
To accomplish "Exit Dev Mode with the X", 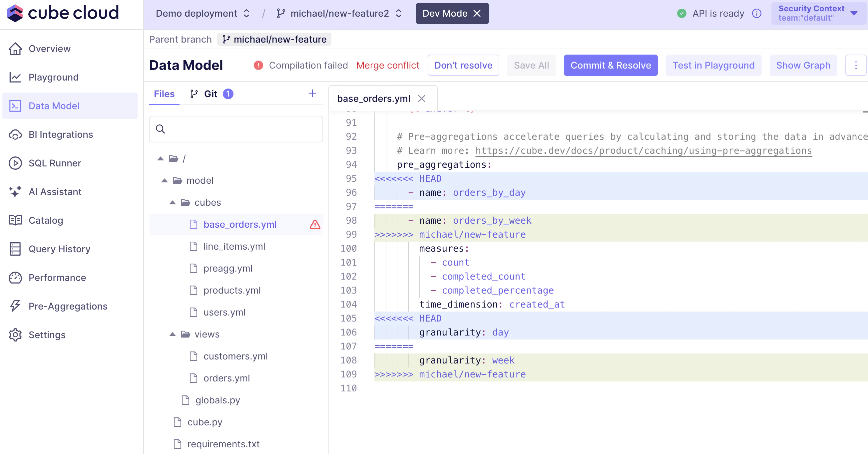I will (x=477, y=13).
